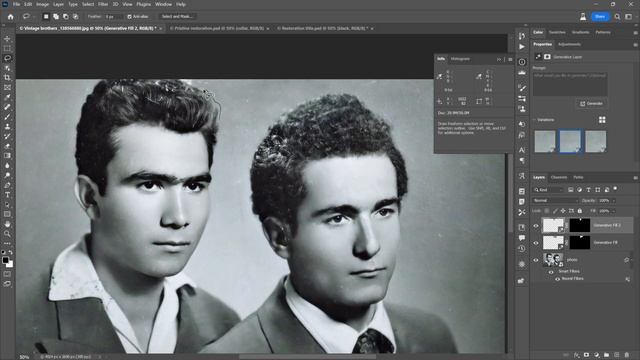This screenshot has width=640, height=360.
Task: Click the Generate button
Action: click(591, 104)
